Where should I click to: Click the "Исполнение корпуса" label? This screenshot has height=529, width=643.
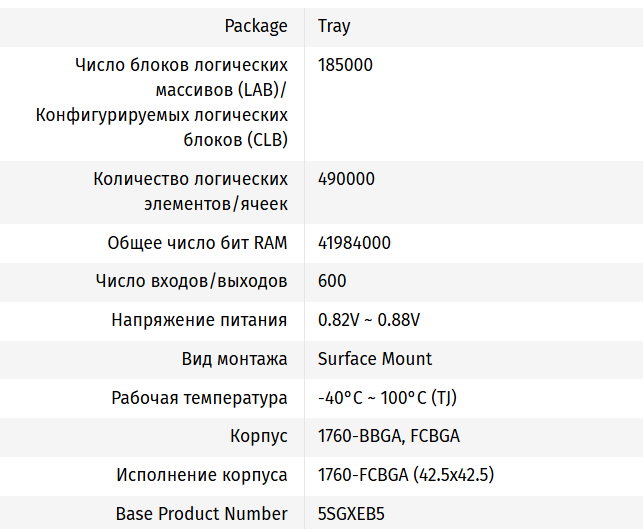tap(202, 475)
